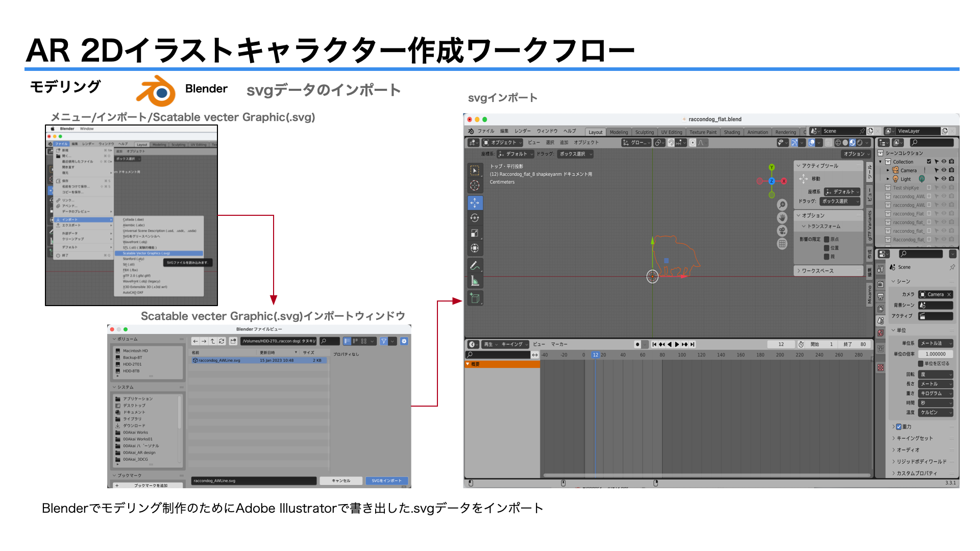Click the red X axis on navigation gizmo
This screenshot has width=980, height=551.
[784, 181]
